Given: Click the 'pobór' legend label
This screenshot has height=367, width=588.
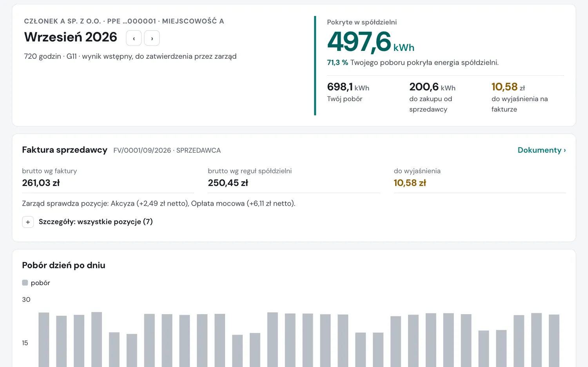Looking at the screenshot, I should (x=40, y=283).
